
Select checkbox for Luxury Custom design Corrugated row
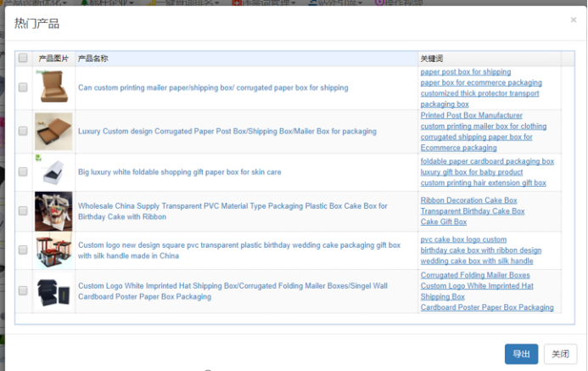point(23,131)
